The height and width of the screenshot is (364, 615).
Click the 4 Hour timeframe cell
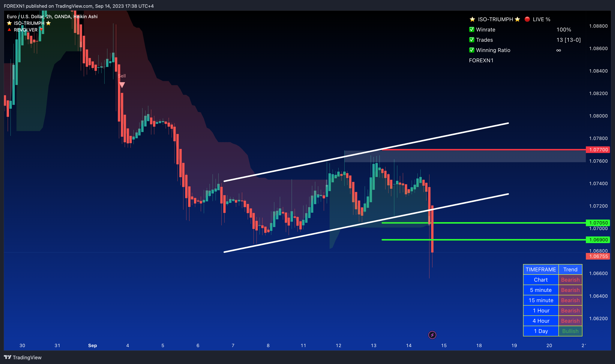point(541,321)
